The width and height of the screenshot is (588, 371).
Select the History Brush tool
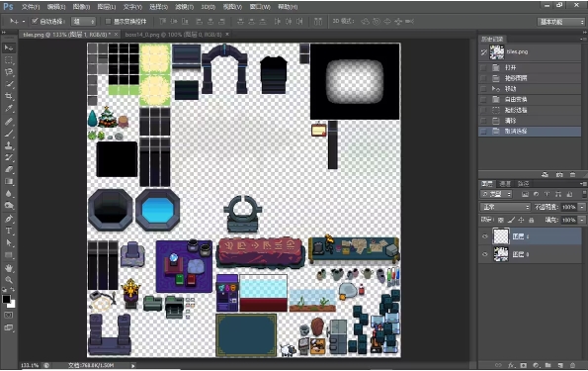coord(9,157)
